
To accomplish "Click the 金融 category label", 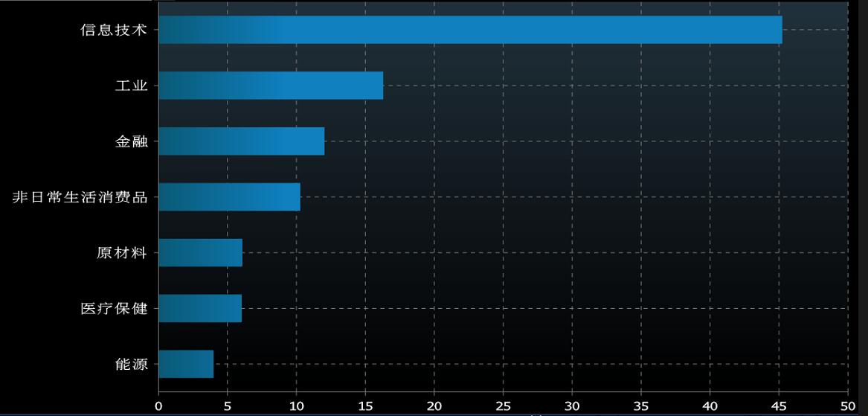I will (132, 142).
